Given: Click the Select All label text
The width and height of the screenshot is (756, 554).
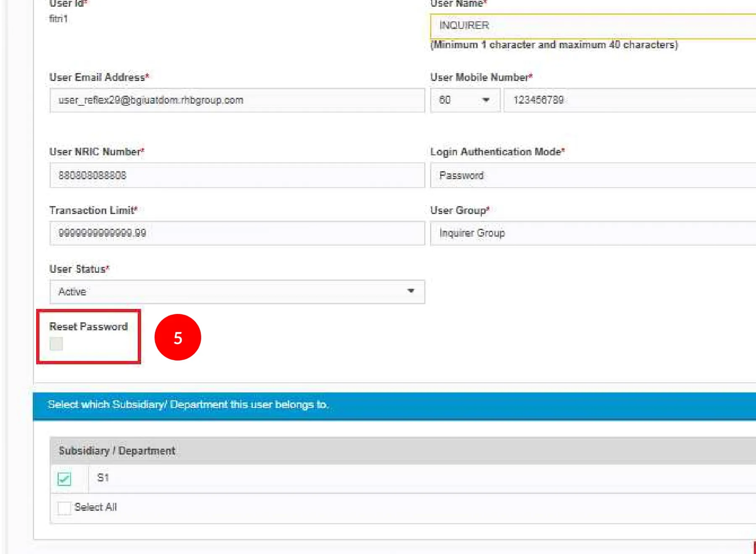Looking at the screenshot, I should (x=96, y=507).
